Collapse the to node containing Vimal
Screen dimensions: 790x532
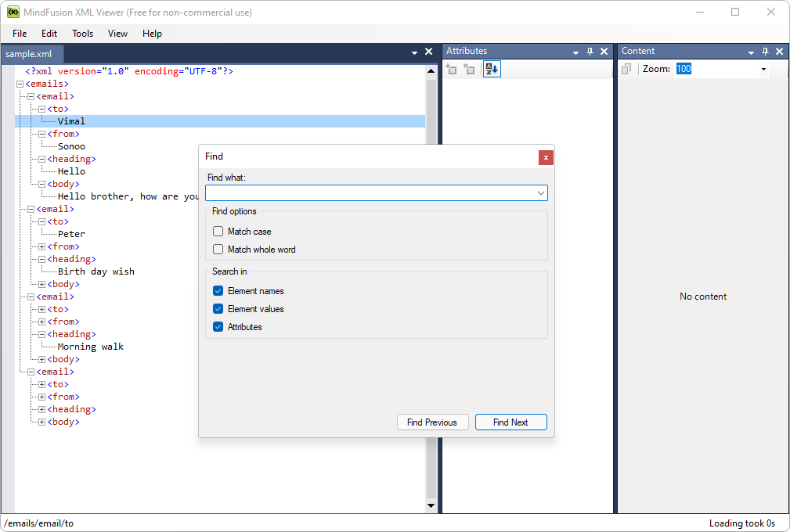(x=41, y=110)
